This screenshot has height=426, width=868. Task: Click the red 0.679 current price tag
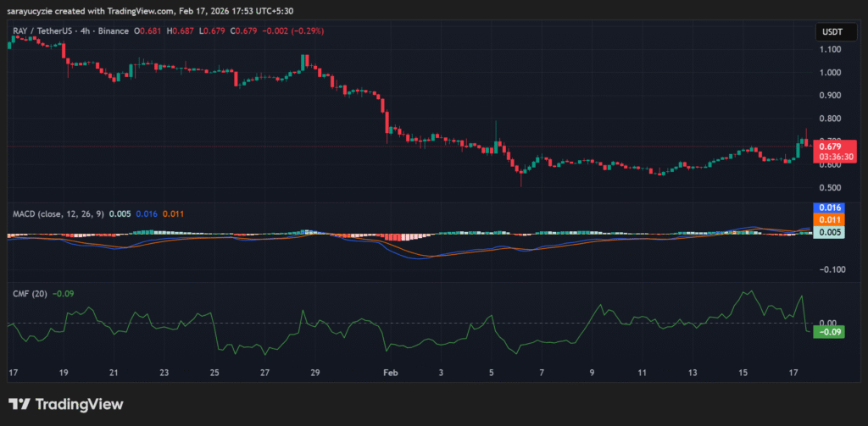835,146
